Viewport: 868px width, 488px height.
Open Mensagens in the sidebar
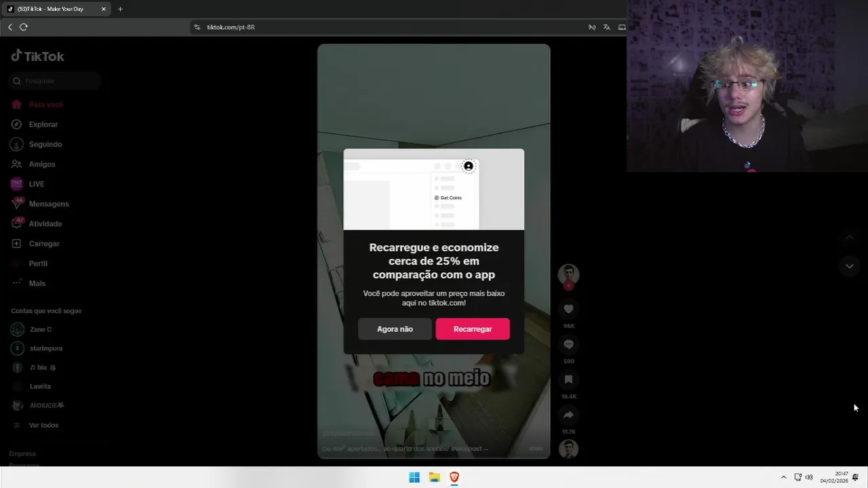click(48, 204)
